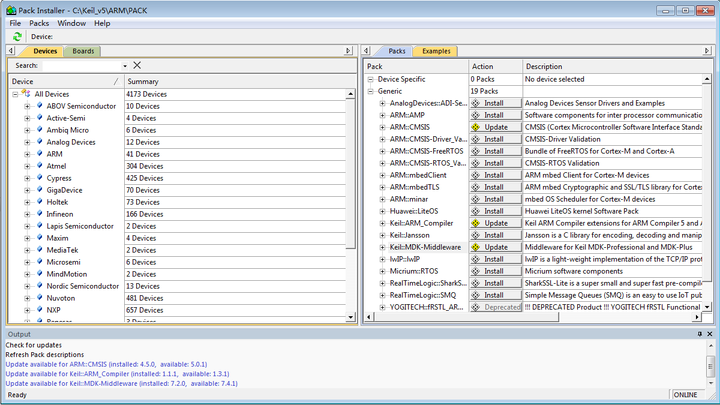The height and width of the screenshot is (405, 720).
Task: Click update link for ARM::CMSIS in Output
Action: [106, 364]
